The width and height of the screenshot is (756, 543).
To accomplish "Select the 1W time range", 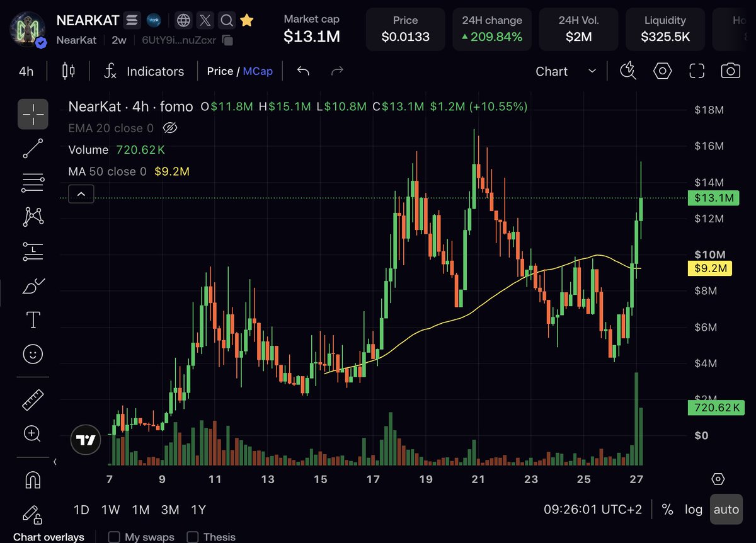I will [x=111, y=510].
